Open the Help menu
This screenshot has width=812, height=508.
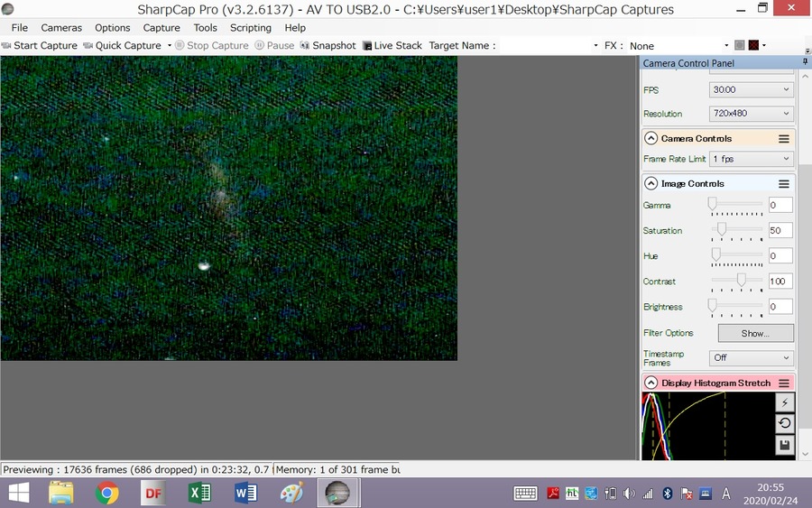pyautogui.click(x=295, y=28)
